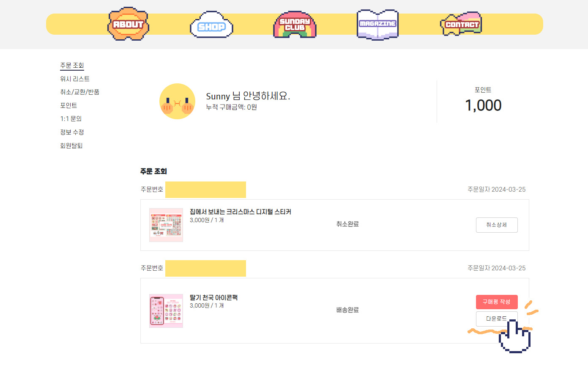
Task: Click the 회원탈퇴 link
Action: 71,146
